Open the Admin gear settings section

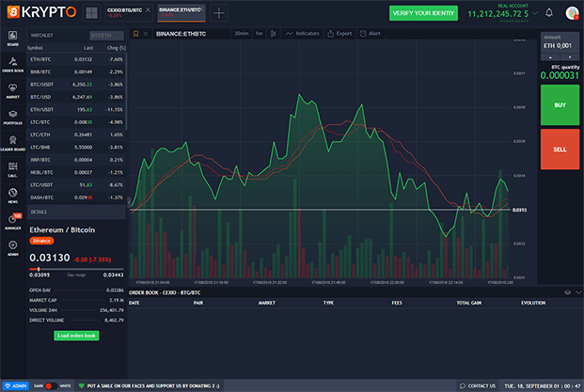coord(12,248)
